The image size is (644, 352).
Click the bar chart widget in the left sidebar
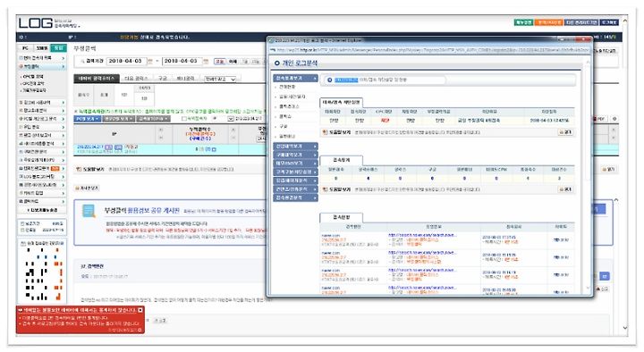[43, 272]
